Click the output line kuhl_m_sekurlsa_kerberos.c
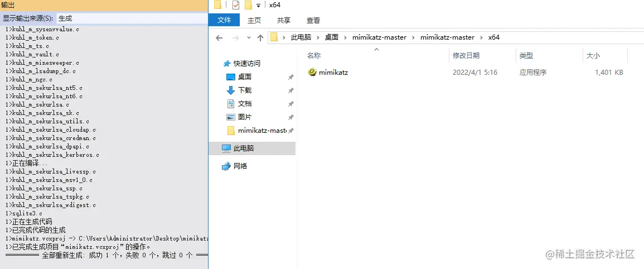This screenshot has width=644, height=269. [52, 155]
